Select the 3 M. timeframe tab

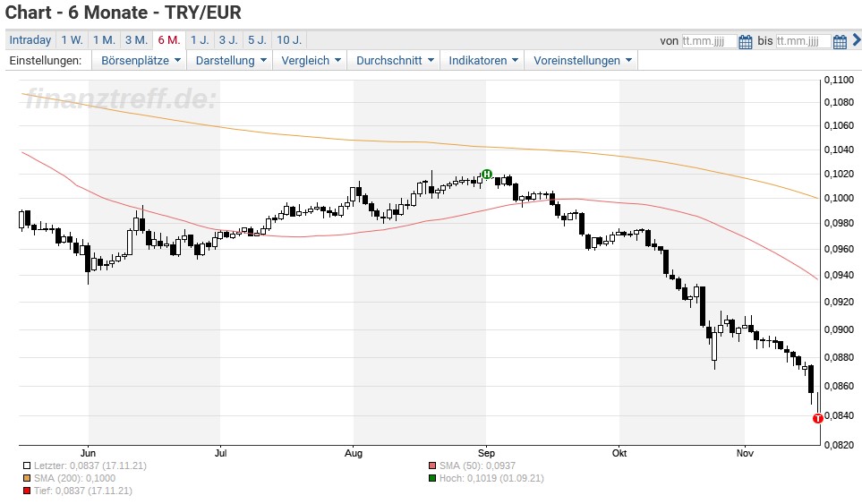(136, 40)
